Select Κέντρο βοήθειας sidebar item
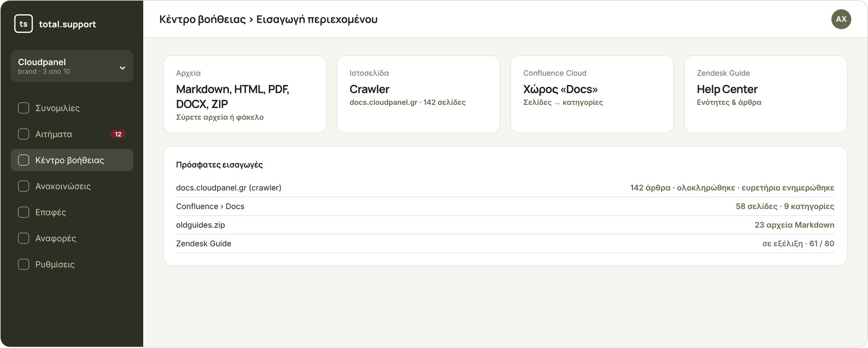 pos(72,160)
